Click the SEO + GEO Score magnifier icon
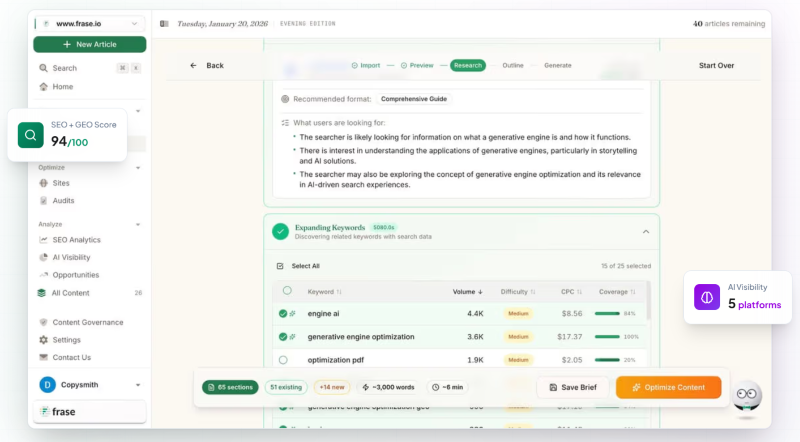The image size is (800, 442). tap(31, 135)
